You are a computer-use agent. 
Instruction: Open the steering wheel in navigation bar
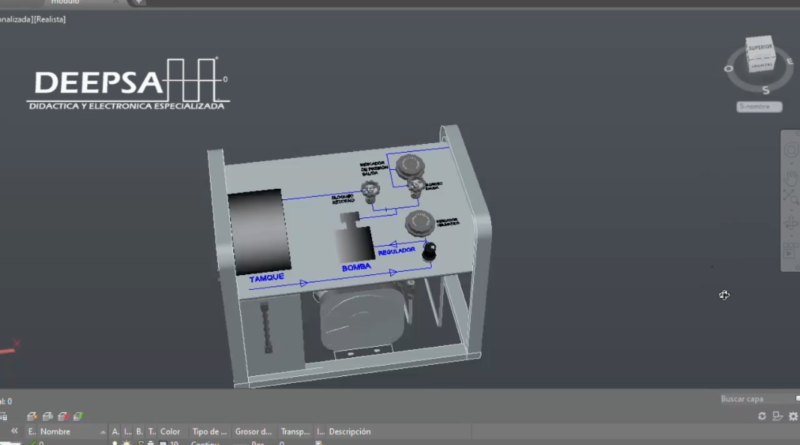[x=789, y=150]
